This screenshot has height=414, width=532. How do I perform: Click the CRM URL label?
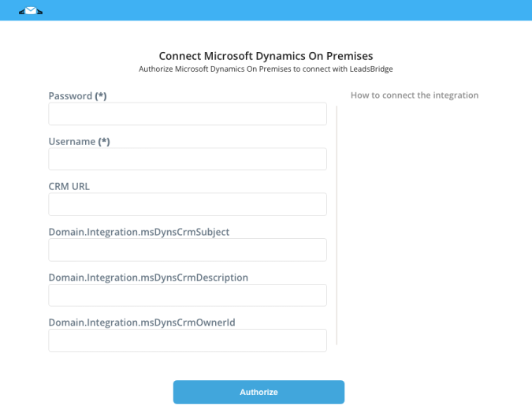tap(69, 187)
